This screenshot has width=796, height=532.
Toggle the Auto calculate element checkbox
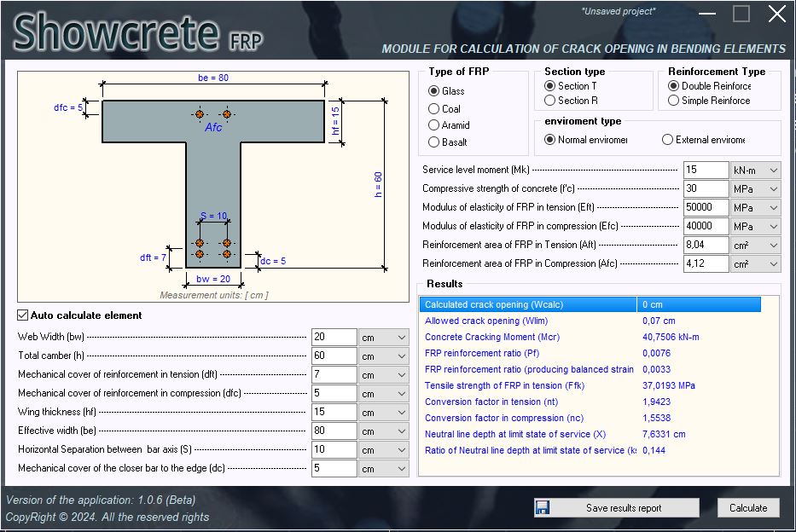tap(21, 315)
